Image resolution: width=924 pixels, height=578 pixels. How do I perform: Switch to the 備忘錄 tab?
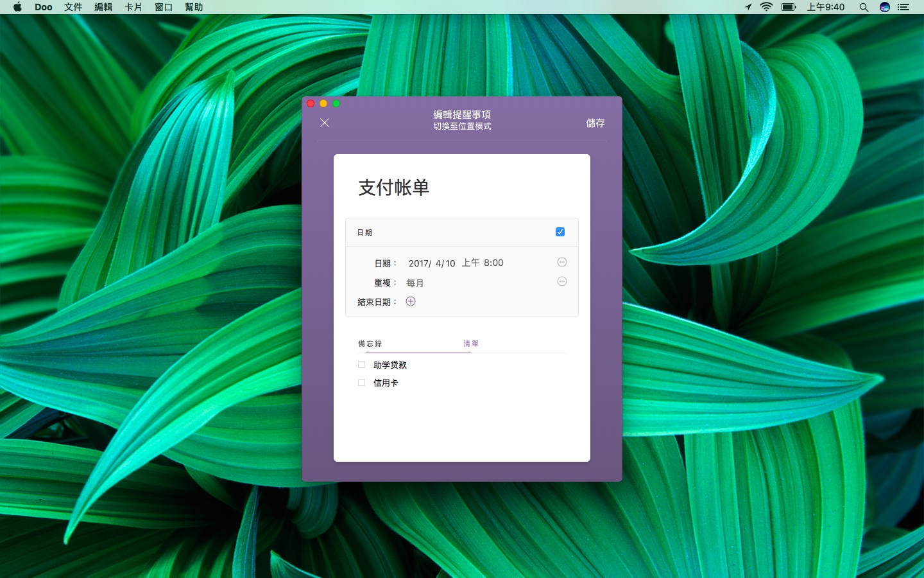point(370,344)
